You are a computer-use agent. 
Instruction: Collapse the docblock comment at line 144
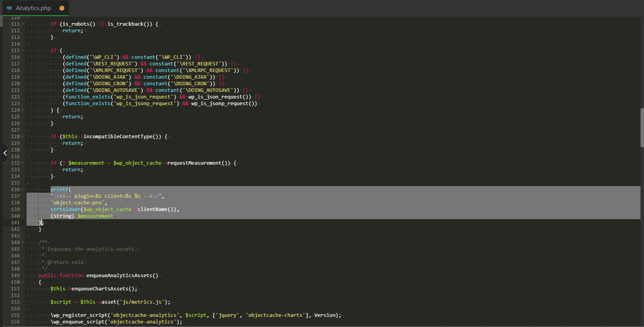pyautogui.click(x=23, y=243)
